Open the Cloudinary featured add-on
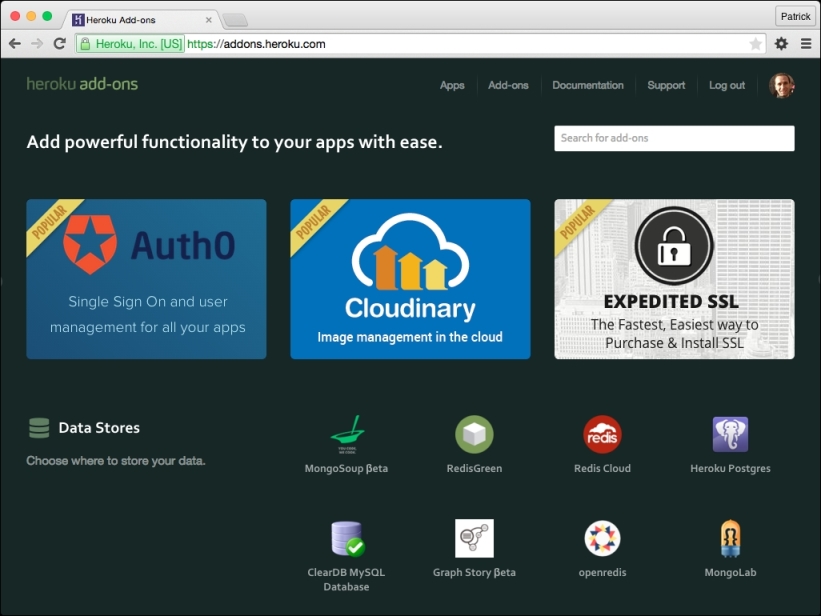The width and height of the screenshot is (821, 616). [410, 278]
